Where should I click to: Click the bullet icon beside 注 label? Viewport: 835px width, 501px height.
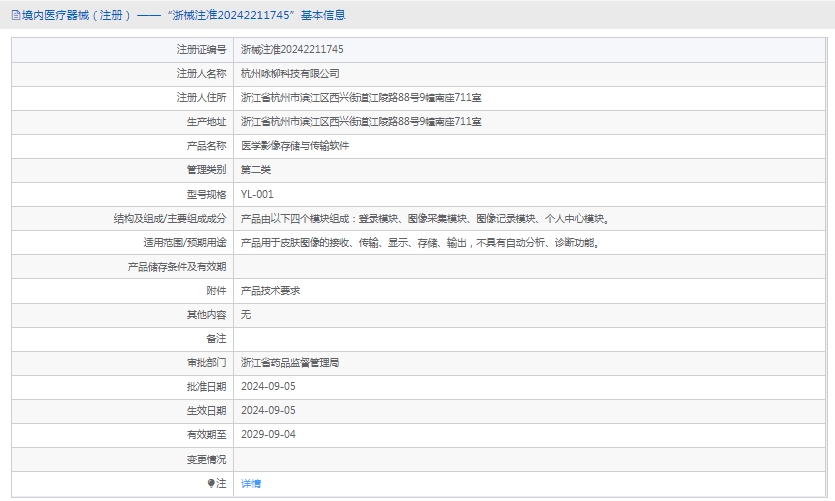point(211,483)
